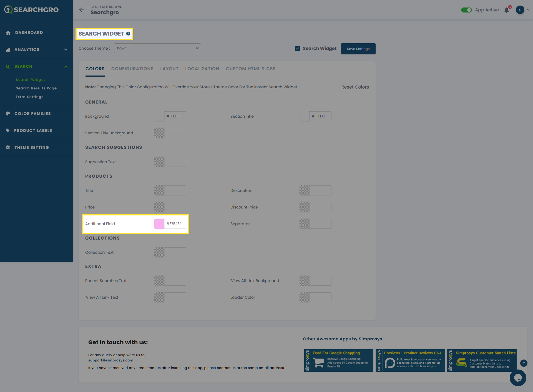Click the Search Widget help question icon
Image resolution: width=533 pixels, height=392 pixels.
pos(128,34)
